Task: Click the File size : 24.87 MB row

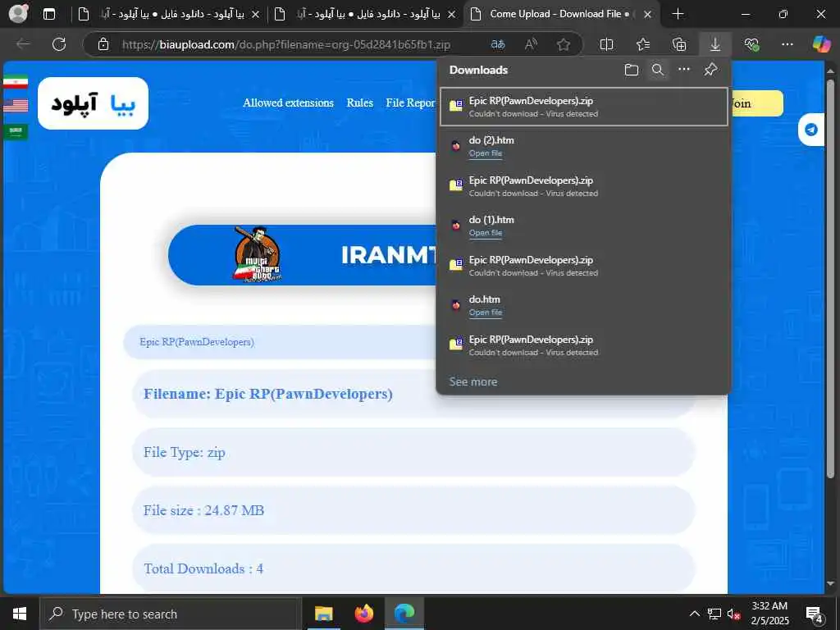Action: [413, 510]
